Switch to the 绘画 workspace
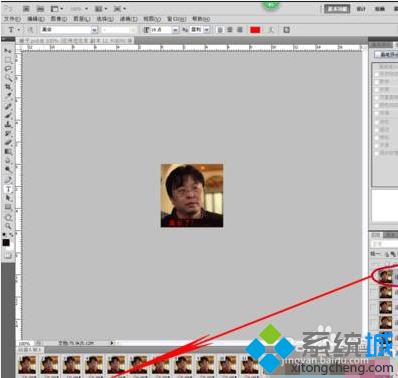398x378 pixels. coord(380,9)
